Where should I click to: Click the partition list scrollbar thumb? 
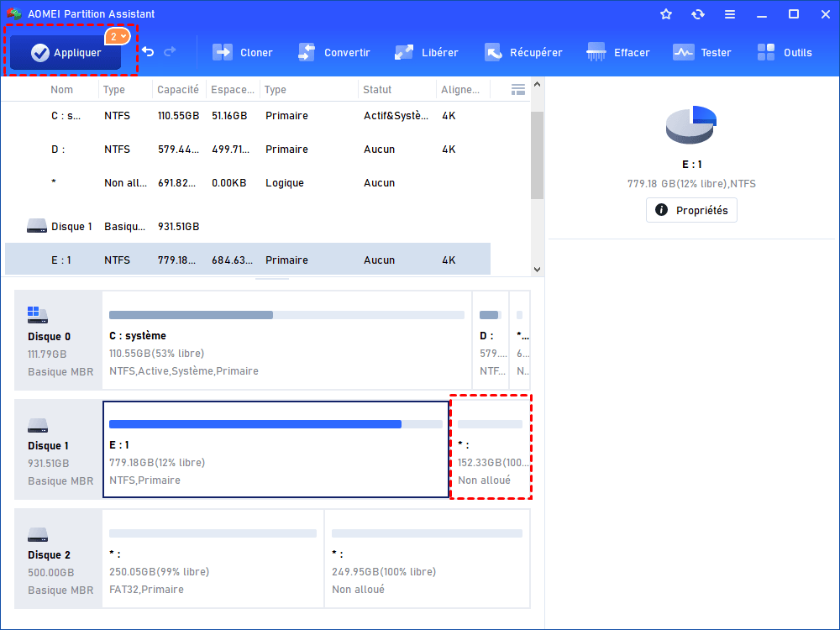pyautogui.click(x=538, y=155)
